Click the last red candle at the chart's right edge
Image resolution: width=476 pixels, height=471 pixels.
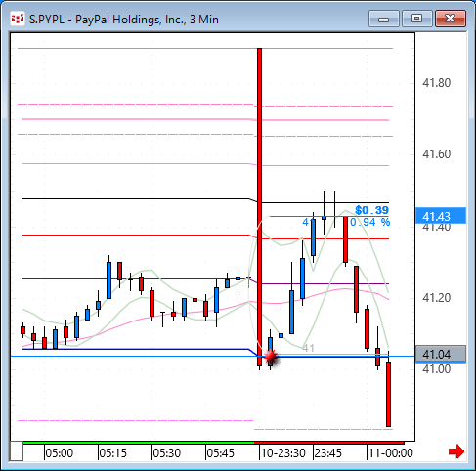tap(388, 394)
